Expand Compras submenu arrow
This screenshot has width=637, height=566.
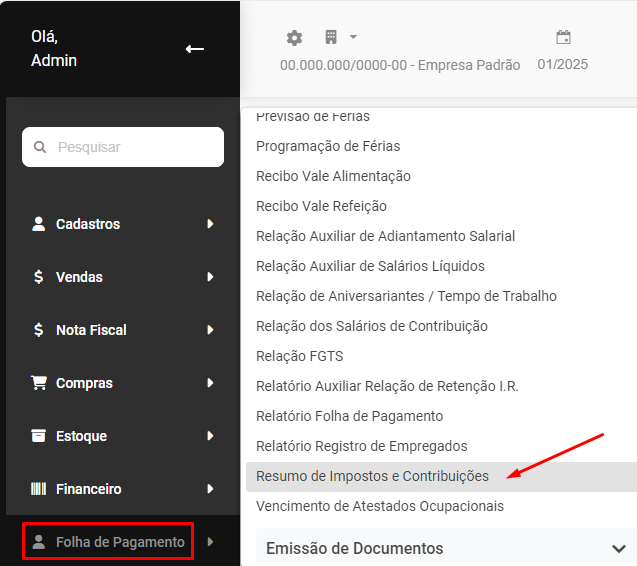click(210, 383)
